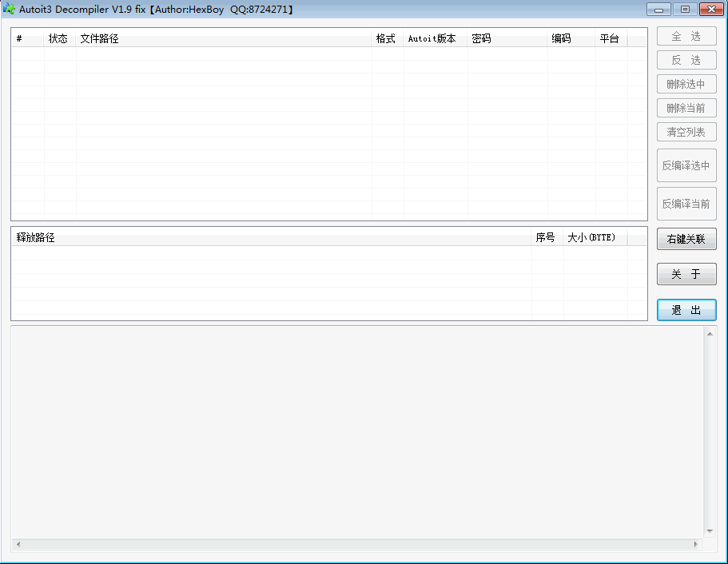
Task: Click the log area scroll-down arrow
Action: (x=710, y=531)
